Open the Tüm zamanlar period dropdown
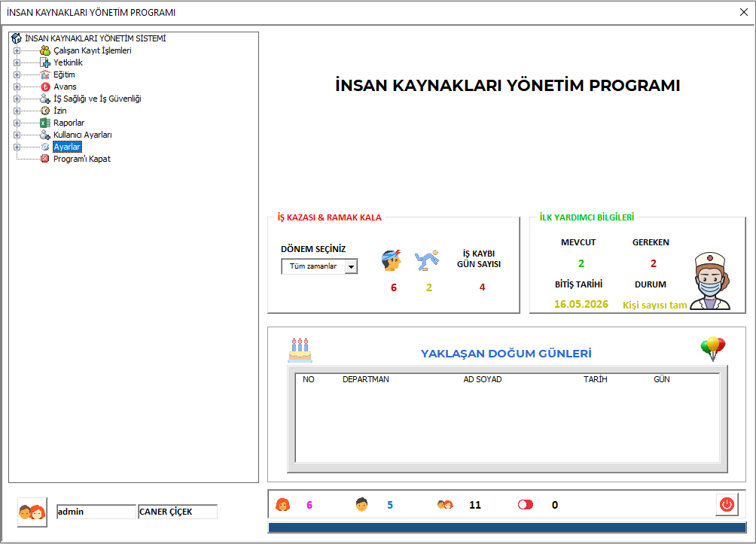756x544 pixels. click(x=352, y=266)
